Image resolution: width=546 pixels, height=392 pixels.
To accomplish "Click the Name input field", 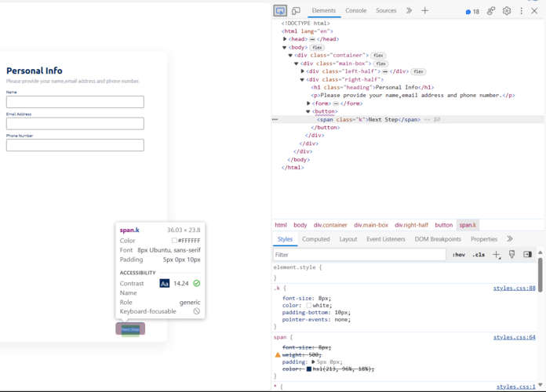I will tap(75, 102).
